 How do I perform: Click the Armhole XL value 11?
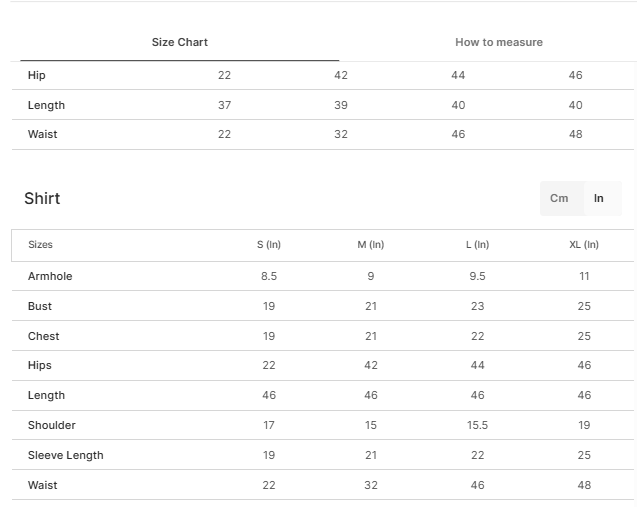coord(584,276)
